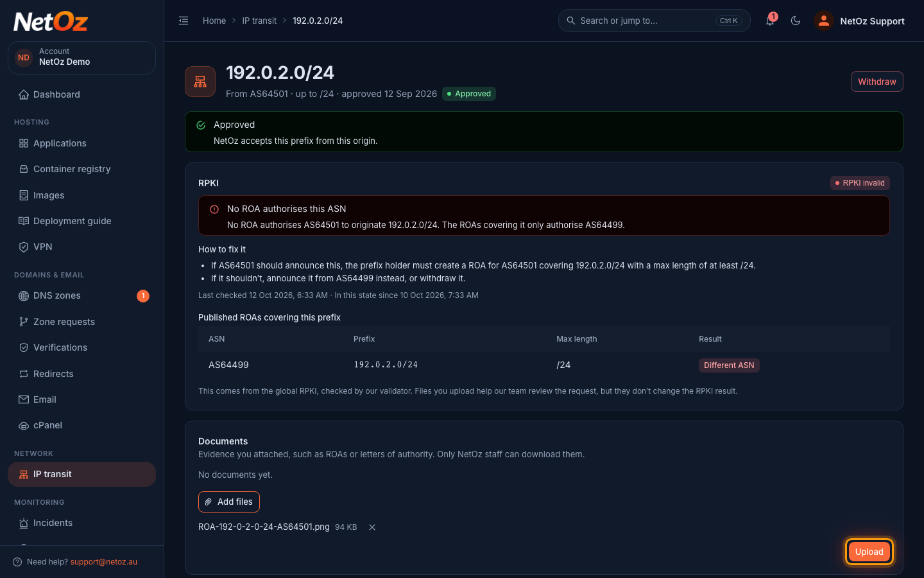Click the IP transit breadcrumb

coord(259,21)
